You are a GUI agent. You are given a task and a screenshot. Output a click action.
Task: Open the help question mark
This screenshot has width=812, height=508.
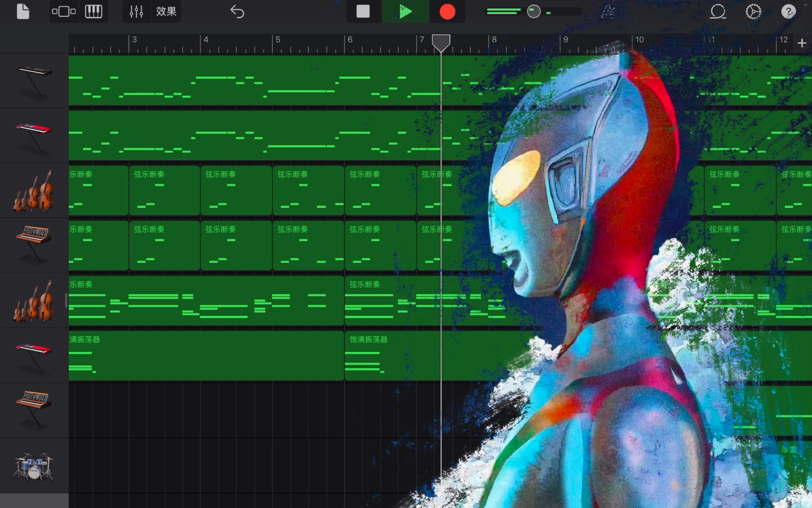tap(788, 12)
